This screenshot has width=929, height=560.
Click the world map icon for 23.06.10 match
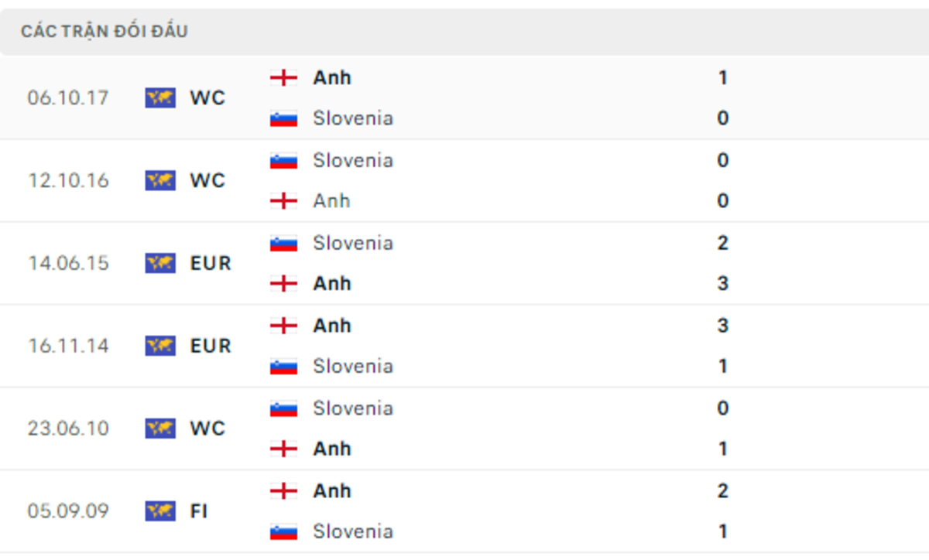click(x=160, y=429)
